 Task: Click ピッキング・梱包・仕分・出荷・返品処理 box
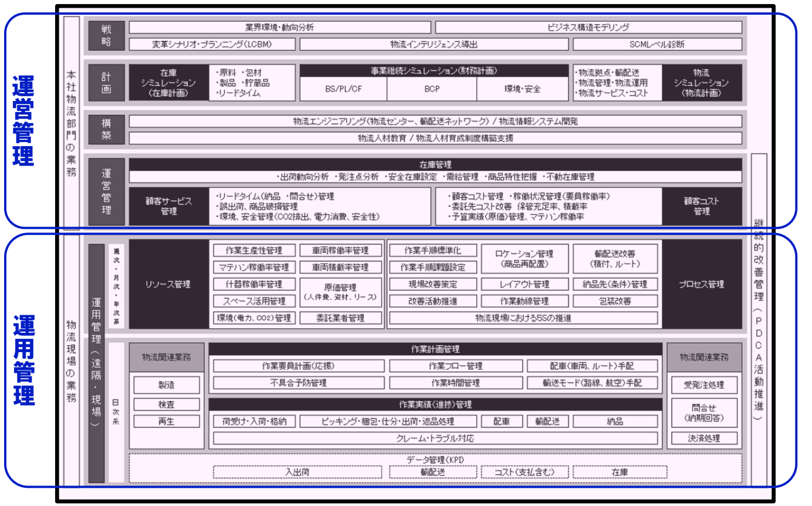388,421
